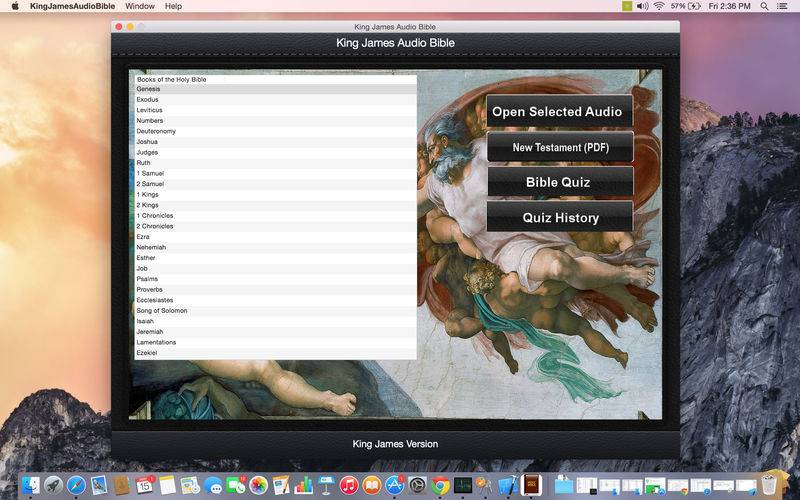This screenshot has width=800, height=500.
Task: Select Psalms in the books list
Action: pos(147,279)
